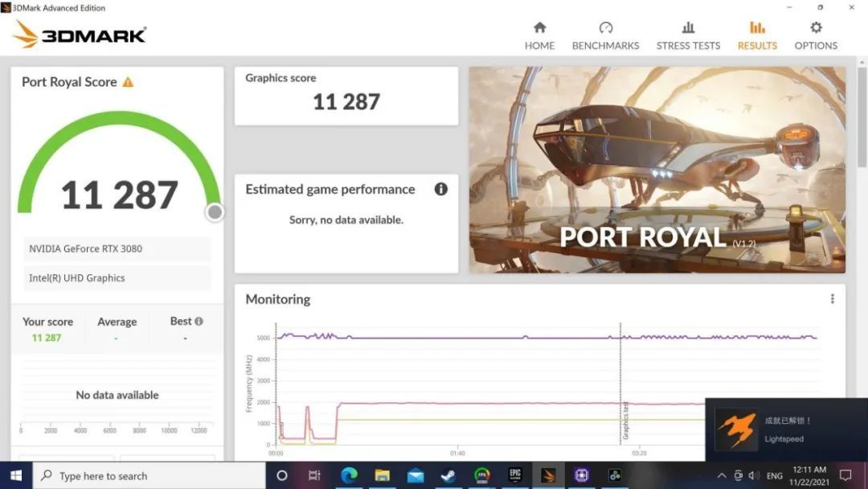Launch Epic Games from the taskbar
This screenshot has height=489, width=868.
point(514,475)
